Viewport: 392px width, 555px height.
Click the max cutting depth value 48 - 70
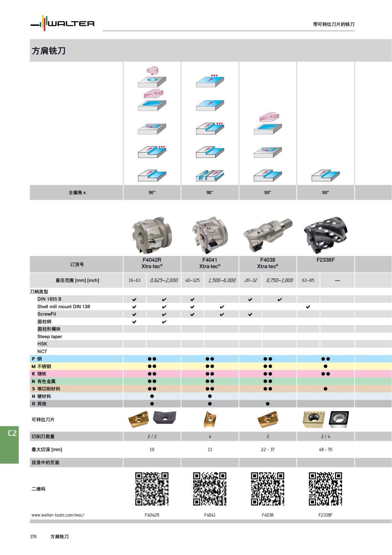tap(325, 449)
